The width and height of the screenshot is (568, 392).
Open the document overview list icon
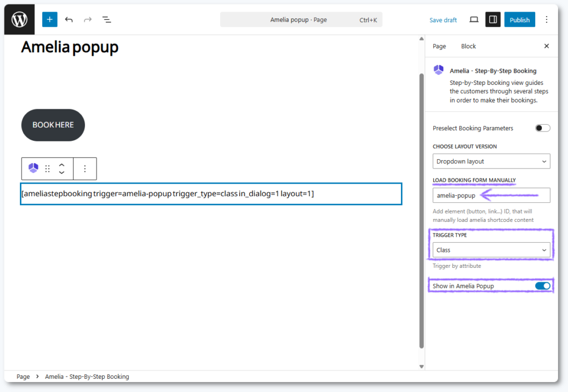pos(106,19)
